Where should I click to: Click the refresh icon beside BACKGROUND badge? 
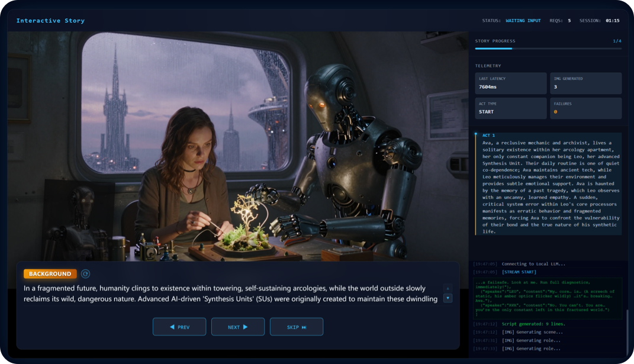[85, 274]
